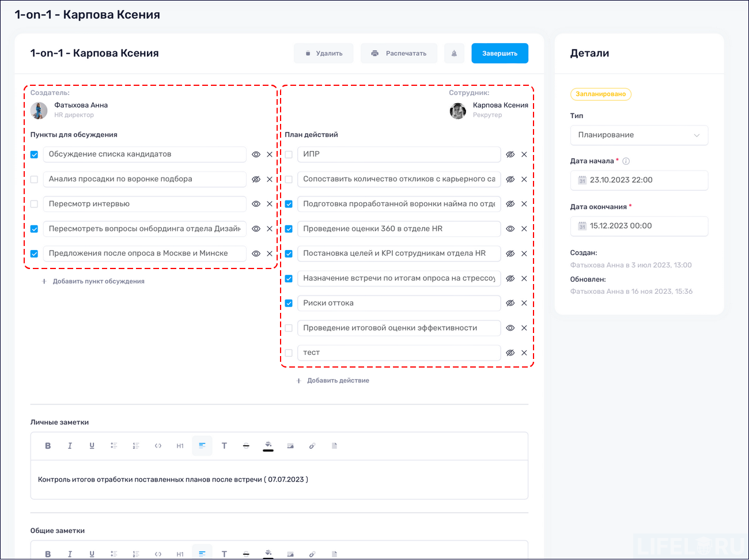The width and height of the screenshot is (749, 560).
Task: Hide 'Риски оттока' with the eye toggle
Action: pos(510,303)
